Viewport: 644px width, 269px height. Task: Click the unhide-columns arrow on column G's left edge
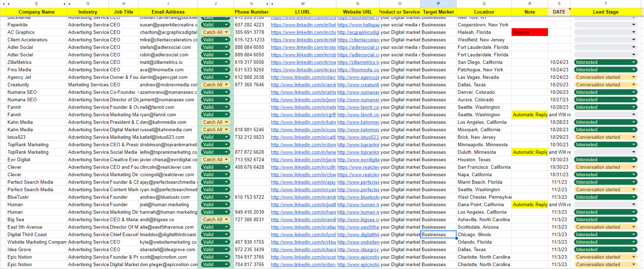69,4
